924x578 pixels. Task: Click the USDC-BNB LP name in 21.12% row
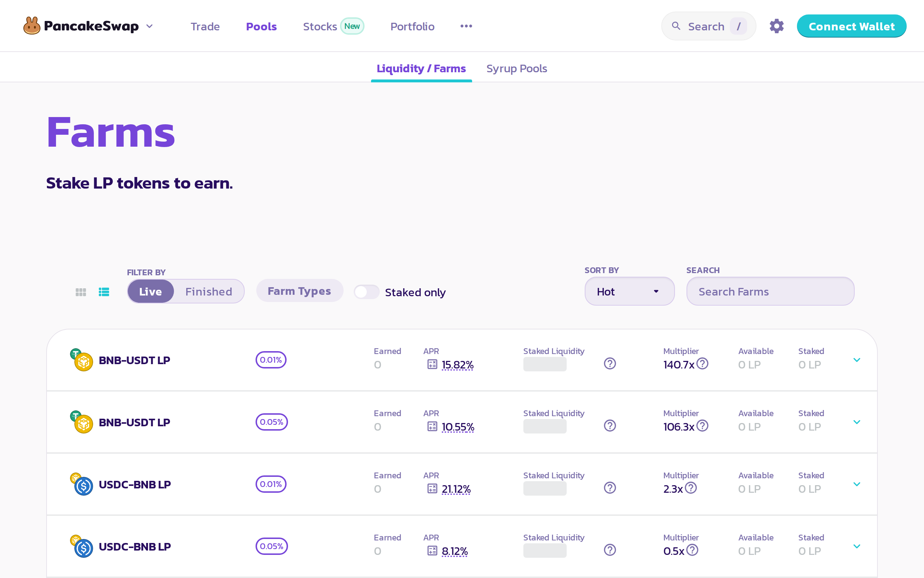[134, 484]
